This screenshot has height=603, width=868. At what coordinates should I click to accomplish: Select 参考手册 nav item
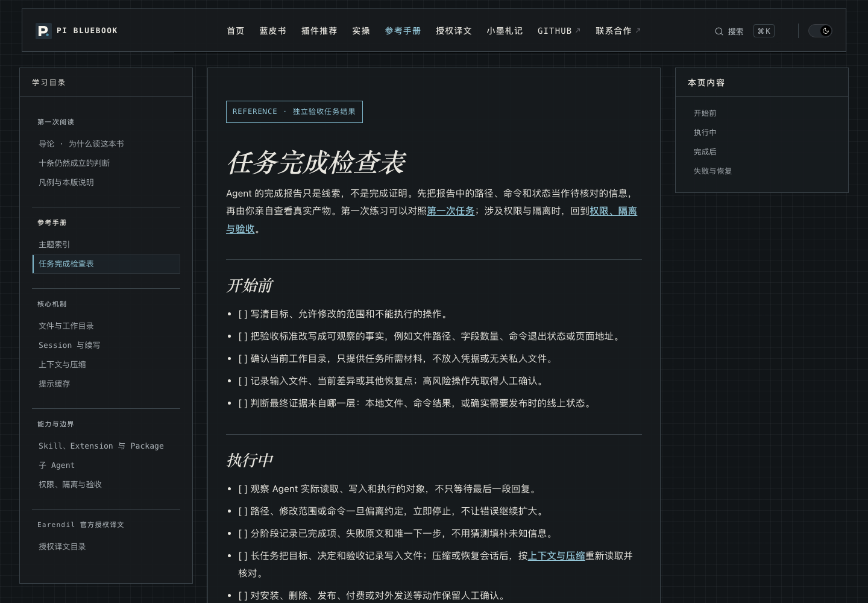click(403, 31)
